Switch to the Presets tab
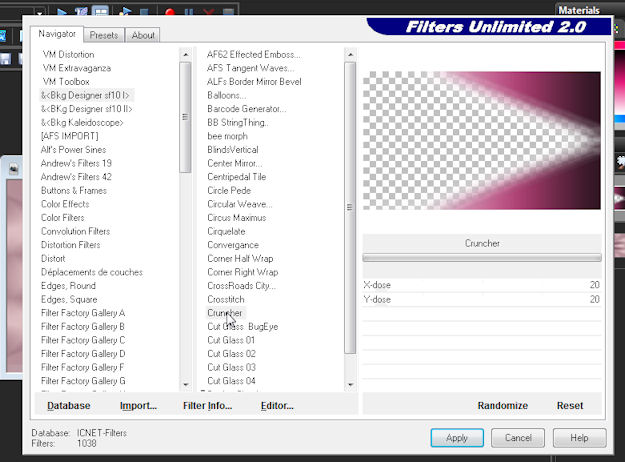The width and height of the screenshot is (625, 462). [x=104, y=35]
